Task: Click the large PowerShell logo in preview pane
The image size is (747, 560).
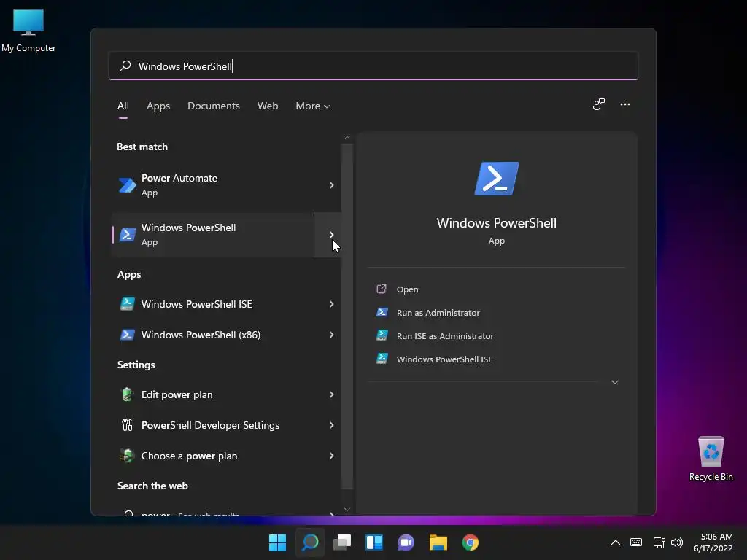Action: coord(496,179)
